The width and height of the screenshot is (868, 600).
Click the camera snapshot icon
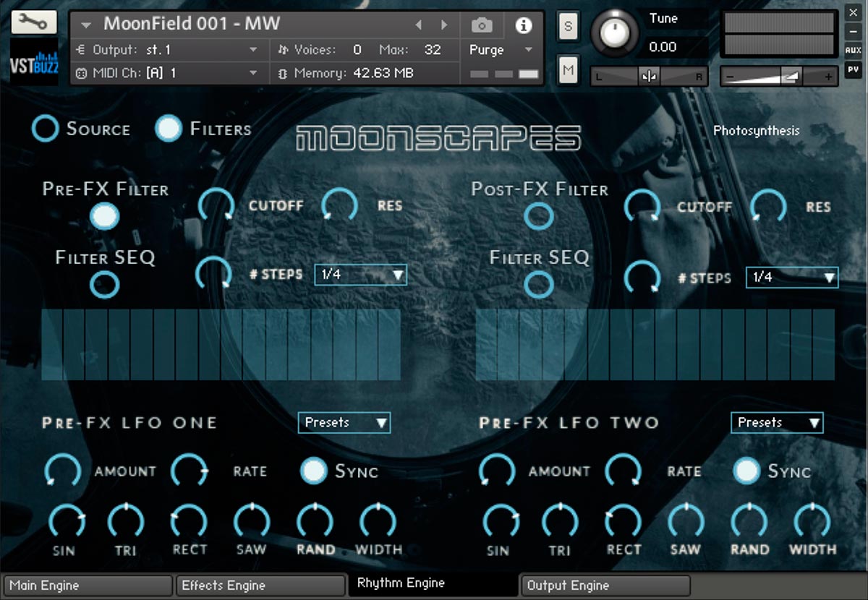482,25
